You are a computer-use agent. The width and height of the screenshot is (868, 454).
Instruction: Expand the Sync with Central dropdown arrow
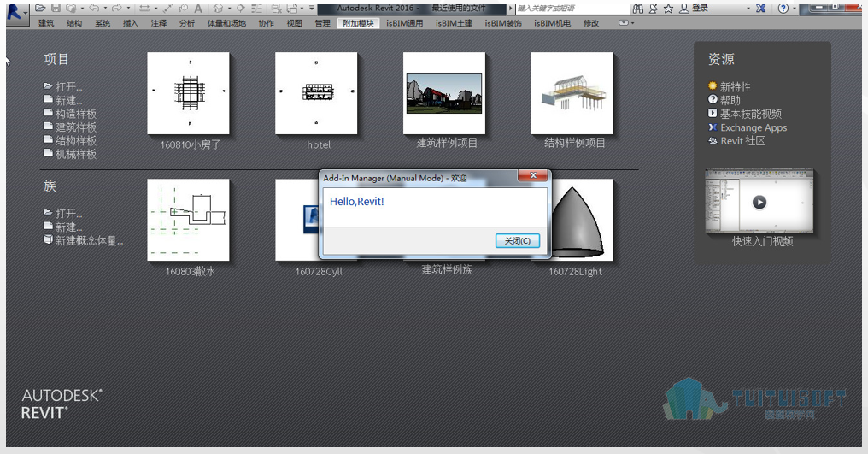click(83, 9)
